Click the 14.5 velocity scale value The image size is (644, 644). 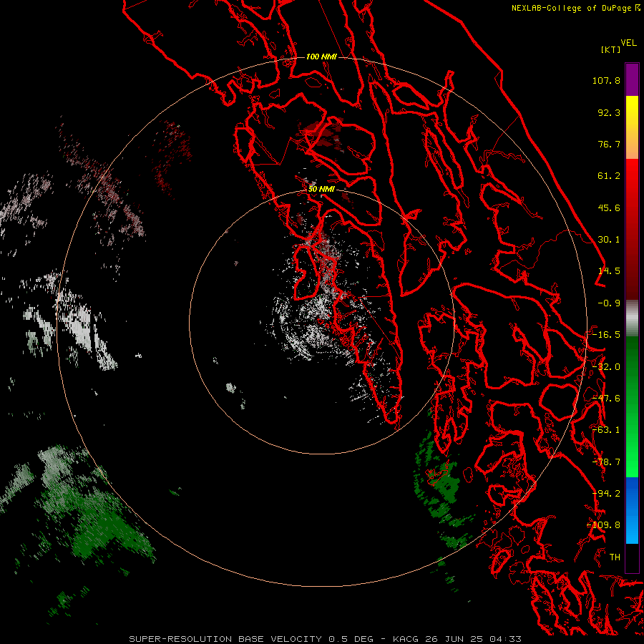(609, 271)
